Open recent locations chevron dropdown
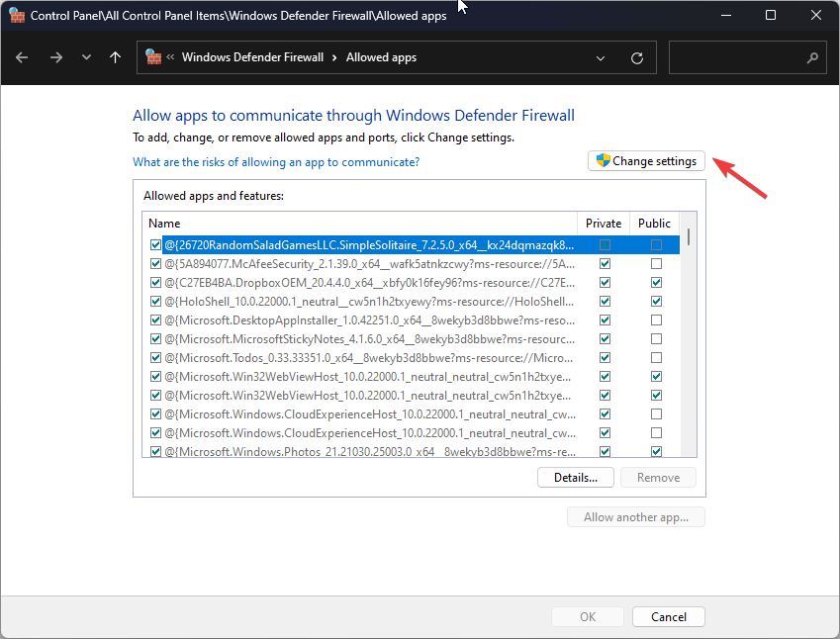 coord(86,57)
